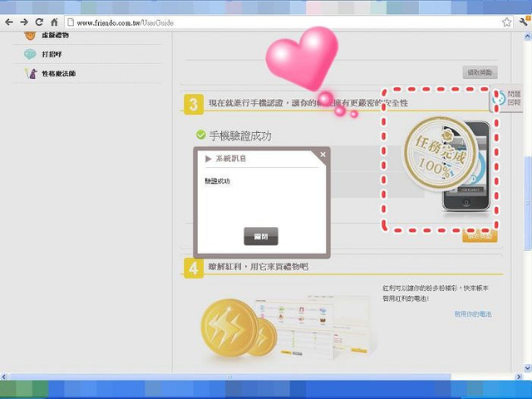Select 打招呼 chat bubble icon

tap(30, 54)
